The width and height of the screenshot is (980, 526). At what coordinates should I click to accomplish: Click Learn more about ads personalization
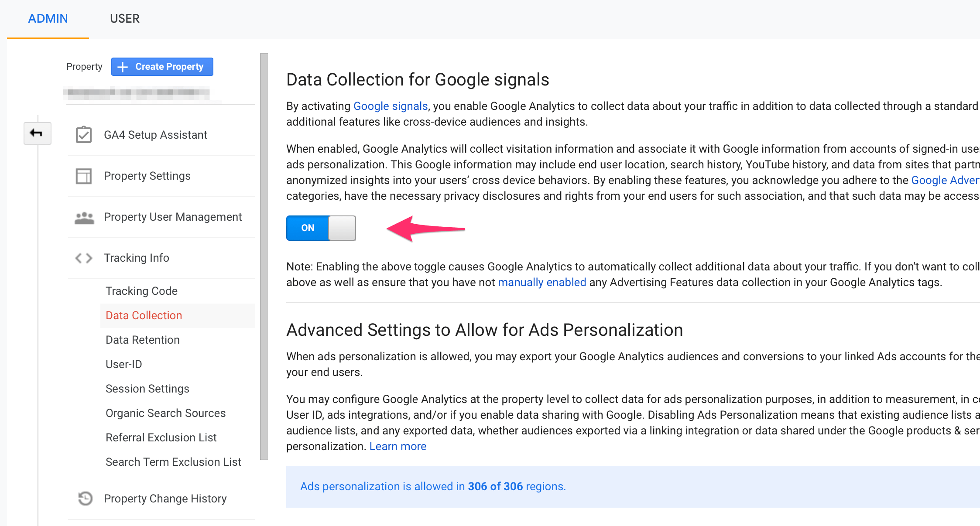397,446
